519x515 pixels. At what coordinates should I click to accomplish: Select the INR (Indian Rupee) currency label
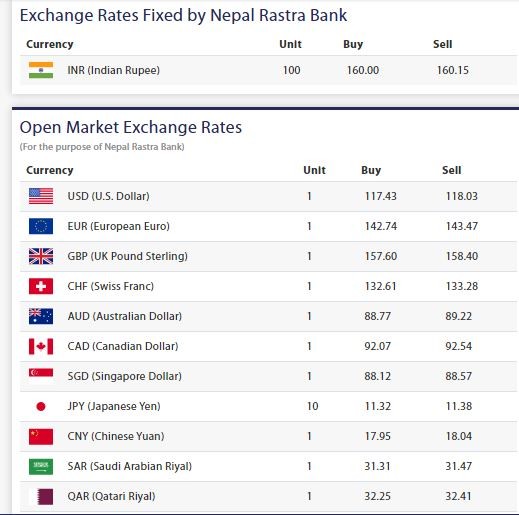113,70
